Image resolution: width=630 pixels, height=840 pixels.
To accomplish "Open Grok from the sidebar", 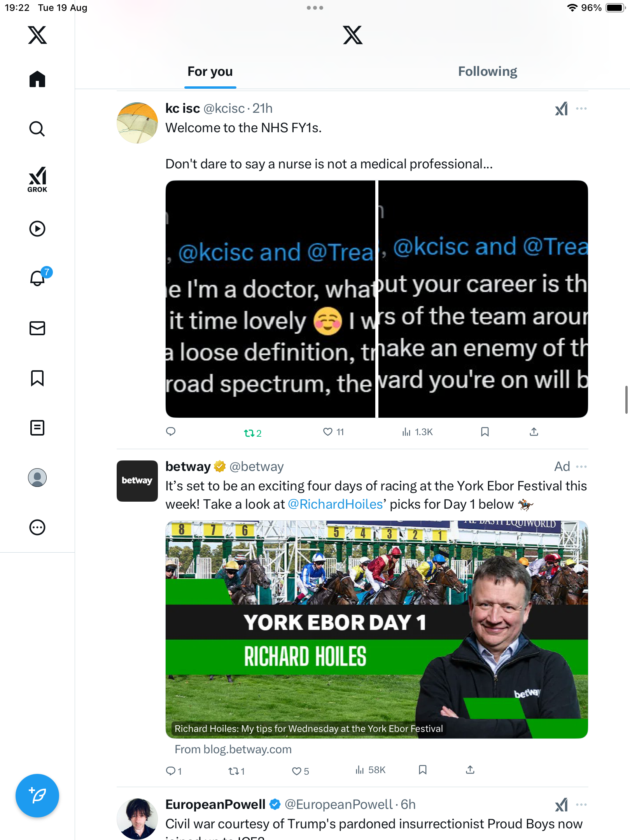I will 37,179.
